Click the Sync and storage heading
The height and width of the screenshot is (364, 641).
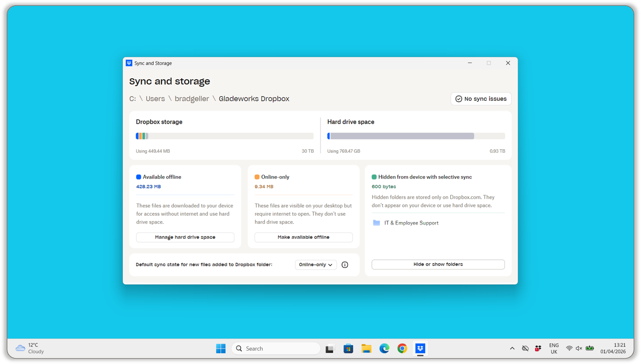click(x=169, y=81)
